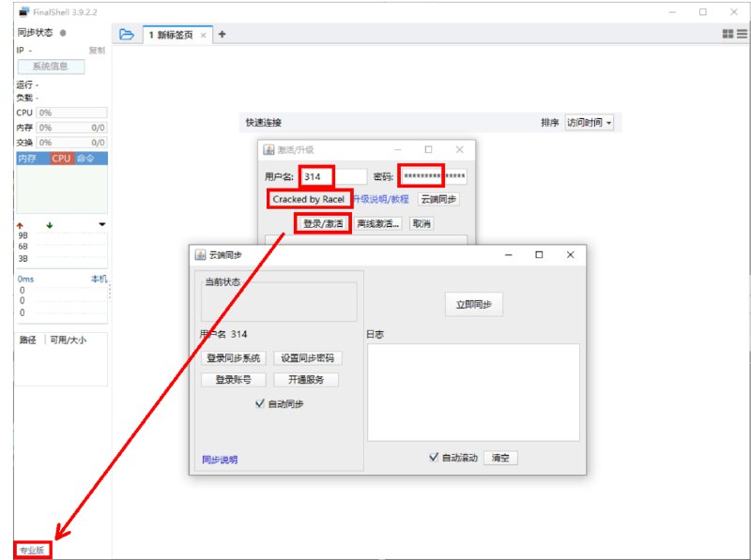Select the 1 新标签页 tab
The height and width of the screenshot is (560, 751).
170,35
